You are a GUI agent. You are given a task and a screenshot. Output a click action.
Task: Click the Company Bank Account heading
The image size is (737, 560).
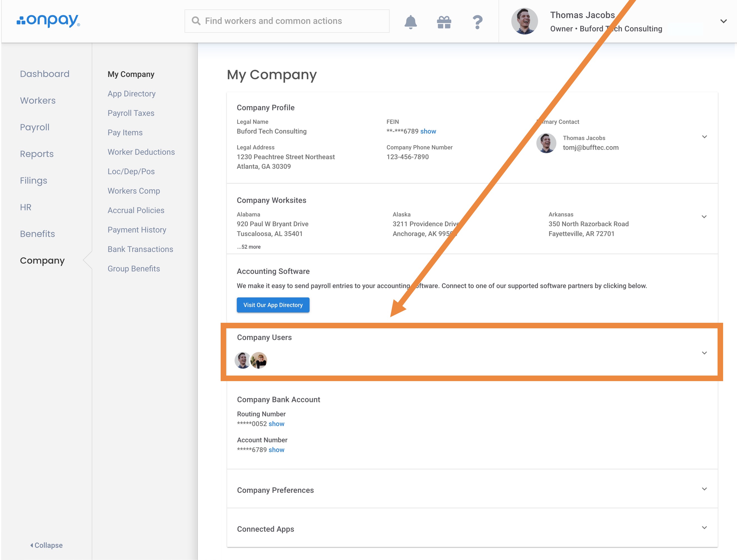coord(278,399)
